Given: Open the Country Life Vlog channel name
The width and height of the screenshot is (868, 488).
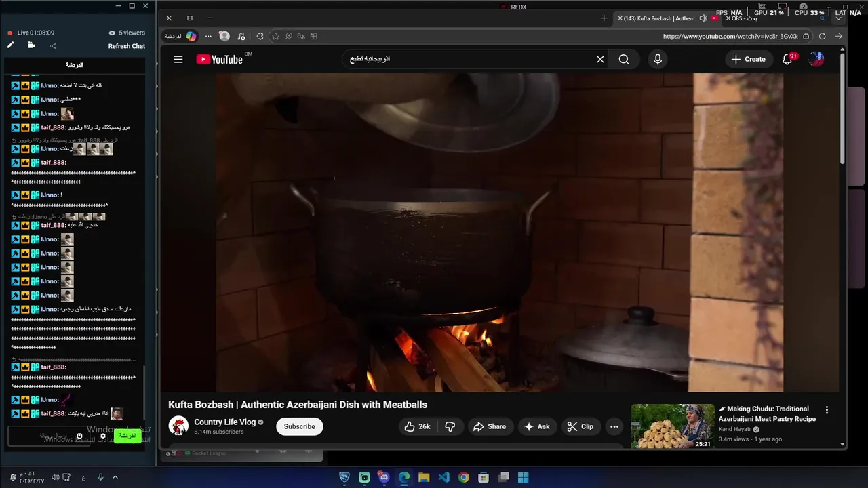Looking at the screenshot, I should [x=225, y=422].
